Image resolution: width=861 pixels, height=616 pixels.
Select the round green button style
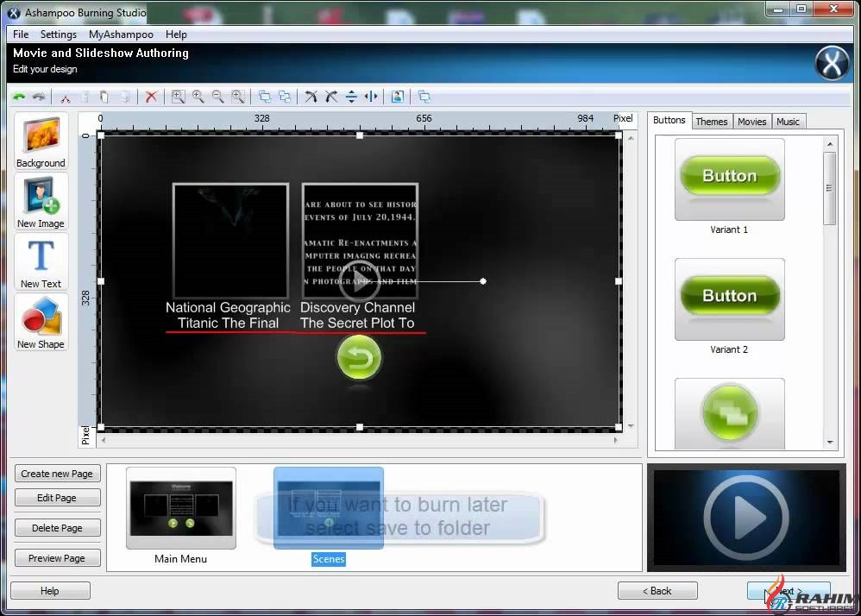(729, 413)
